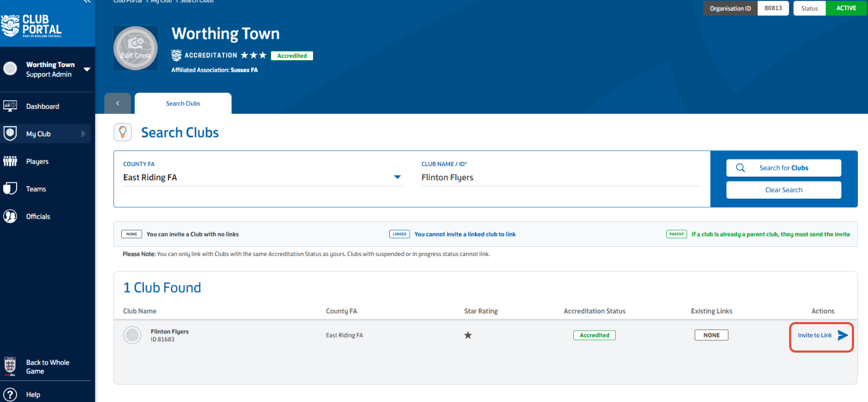Click the PARENT legend badge

pos(676,234)
